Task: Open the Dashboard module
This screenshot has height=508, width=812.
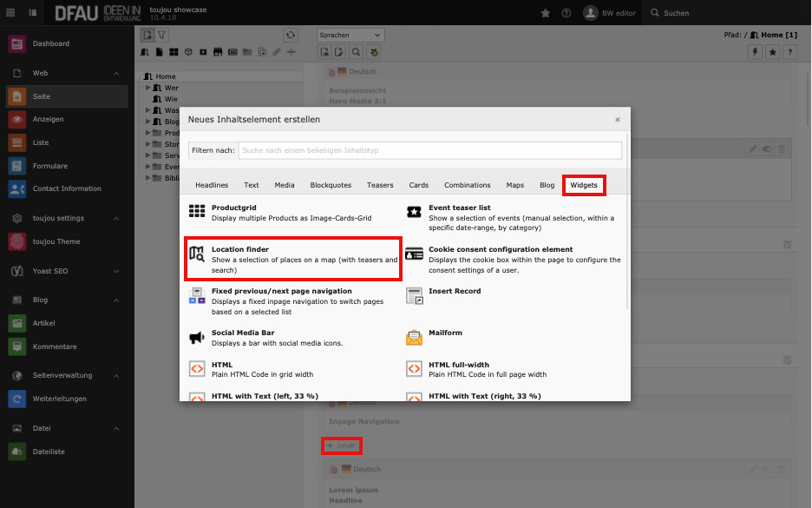Action: (x=51, y=43)
